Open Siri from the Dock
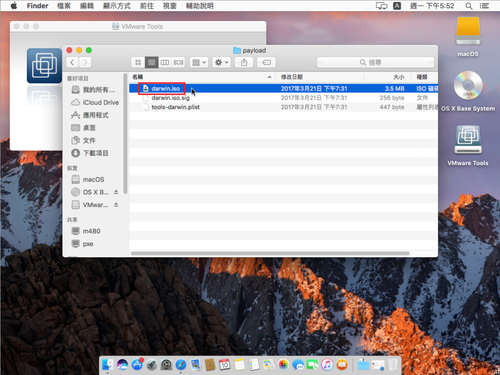The height and width of the screenshot is (375, 500). [122, 365]
